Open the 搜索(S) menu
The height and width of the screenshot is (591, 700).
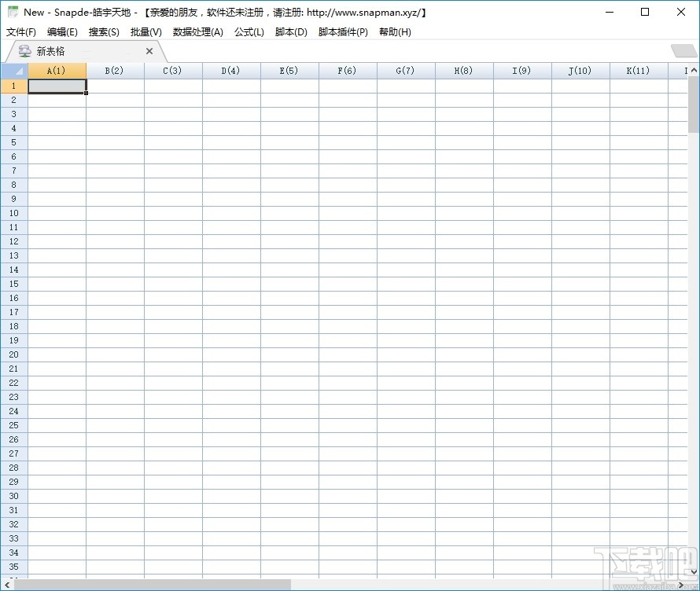click(104, 31)
